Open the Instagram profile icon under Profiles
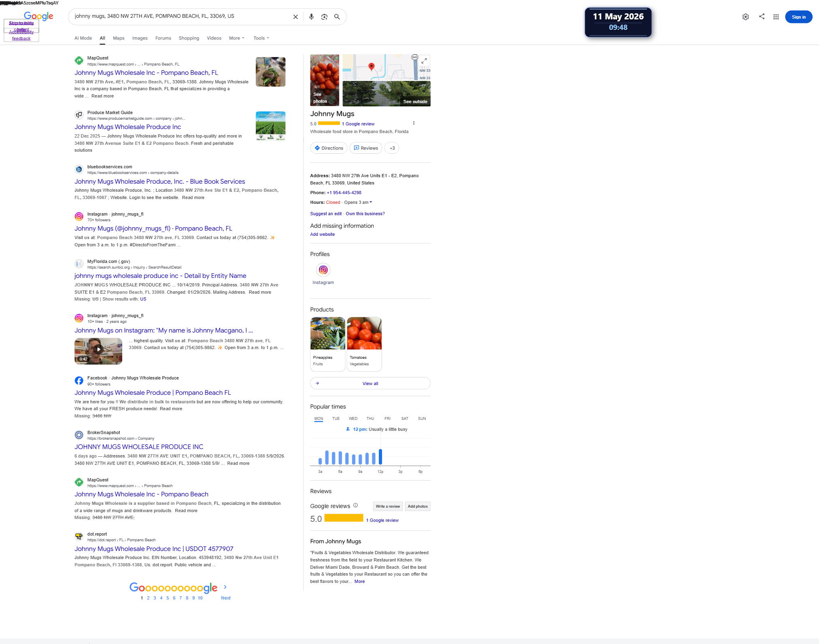 tap(323, 270)
